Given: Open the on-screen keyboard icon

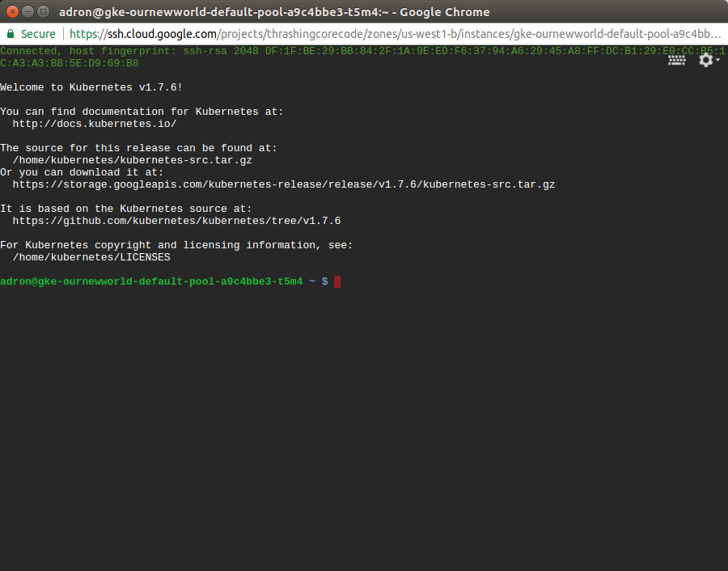Looking at the screenshot, I should pos(676,61).
